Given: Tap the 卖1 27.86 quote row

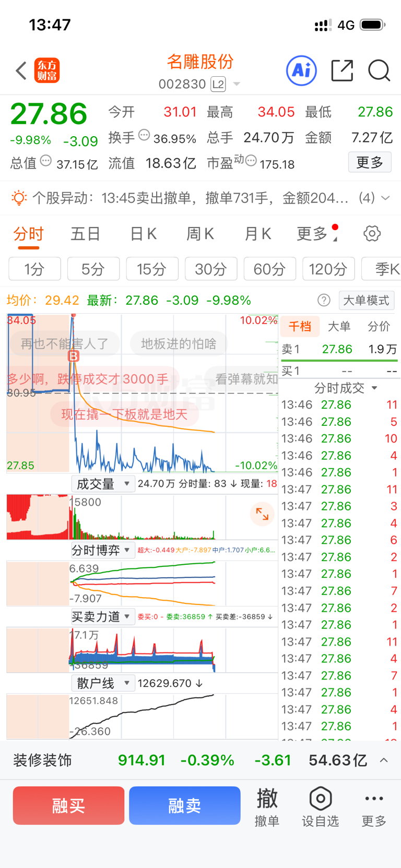Looking at the screenshot, I should (339, 349).
